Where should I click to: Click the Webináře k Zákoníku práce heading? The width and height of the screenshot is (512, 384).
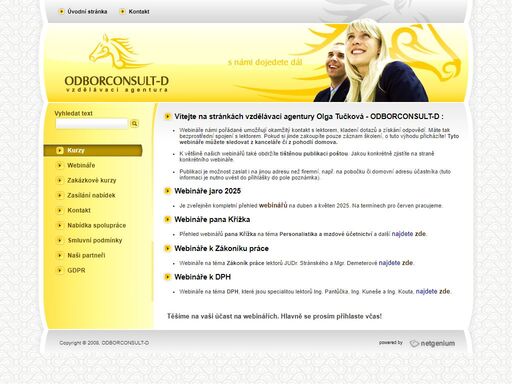tap(221, 249)
